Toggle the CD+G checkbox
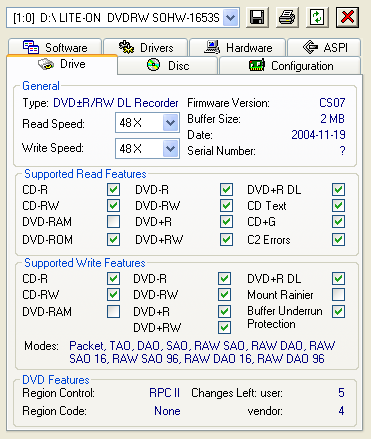371x439 pixels. 338,222
